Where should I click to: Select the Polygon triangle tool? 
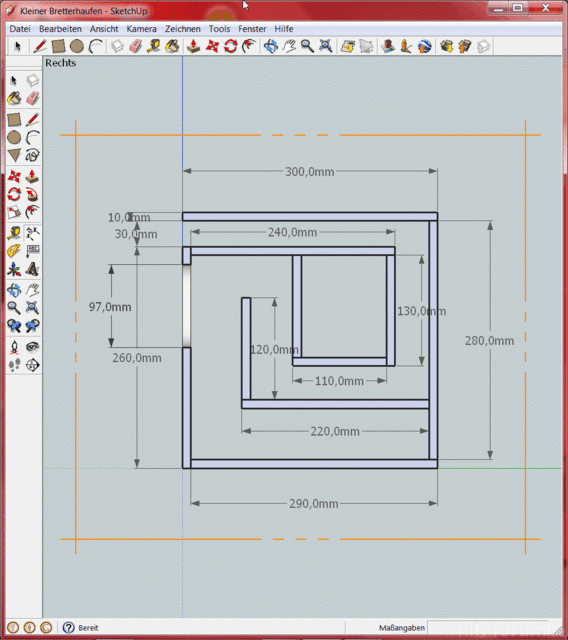(x=14, y=155)
